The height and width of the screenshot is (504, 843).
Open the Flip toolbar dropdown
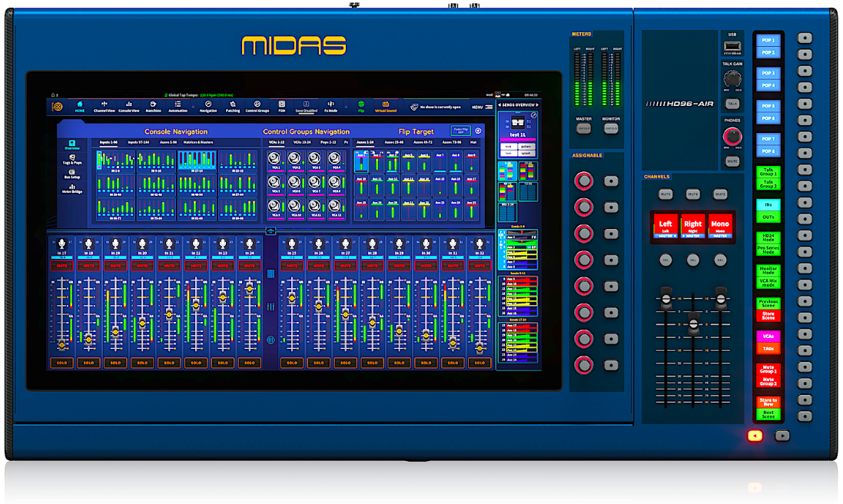point(360,108)
